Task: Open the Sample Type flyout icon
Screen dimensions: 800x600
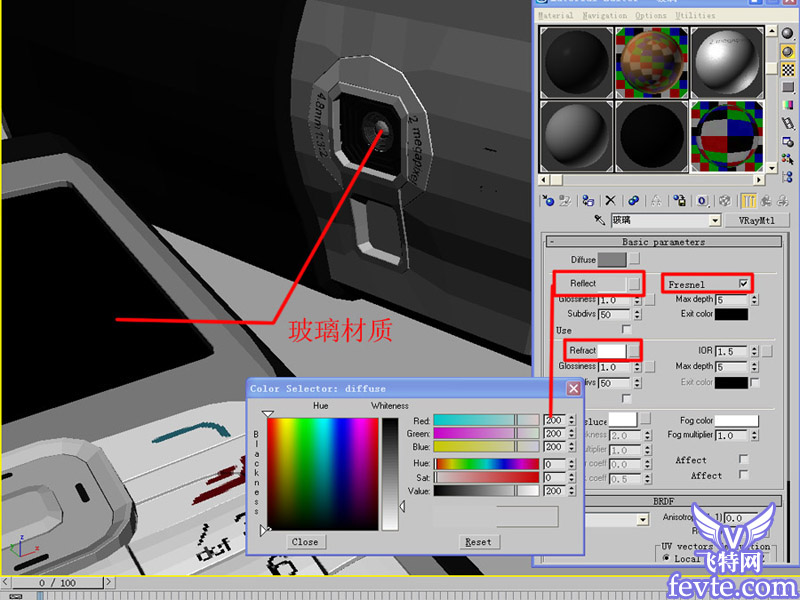Action: pos(788,34)
